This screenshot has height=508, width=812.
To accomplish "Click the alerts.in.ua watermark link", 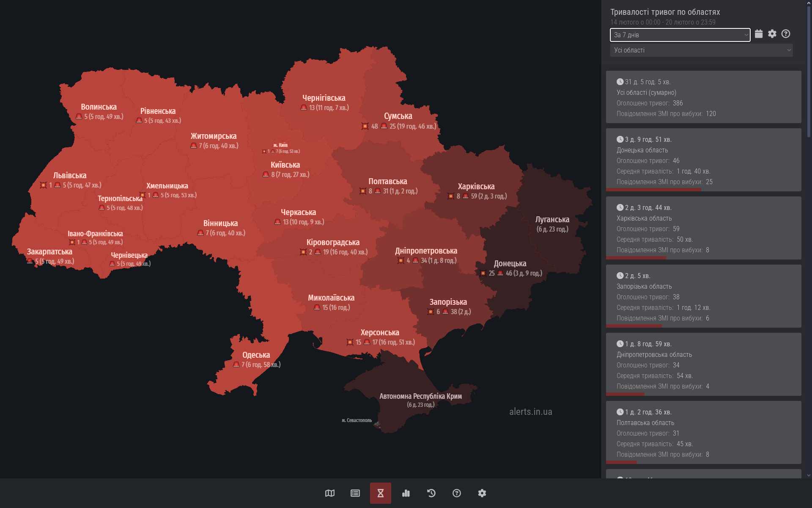I will click(530, 412).
